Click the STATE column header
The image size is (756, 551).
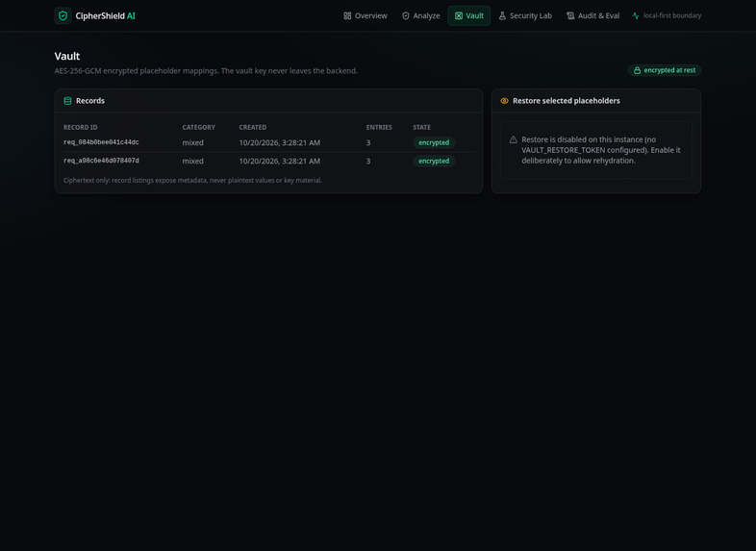click(x=422, y=127)
